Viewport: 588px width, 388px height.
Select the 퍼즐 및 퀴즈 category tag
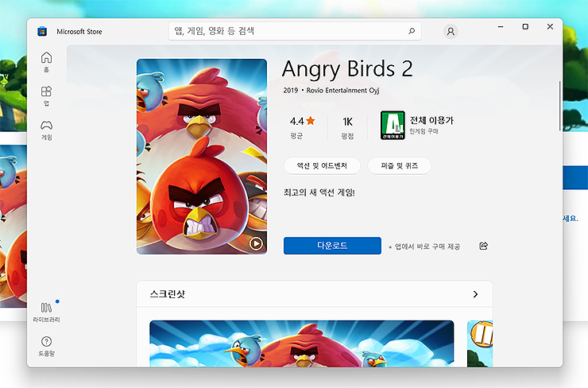pos(400,165)
